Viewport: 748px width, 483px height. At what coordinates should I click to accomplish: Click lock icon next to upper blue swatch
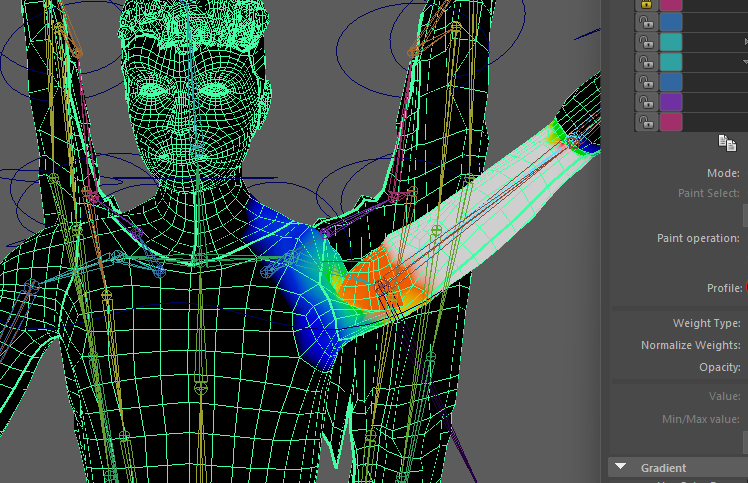(646, 22)
